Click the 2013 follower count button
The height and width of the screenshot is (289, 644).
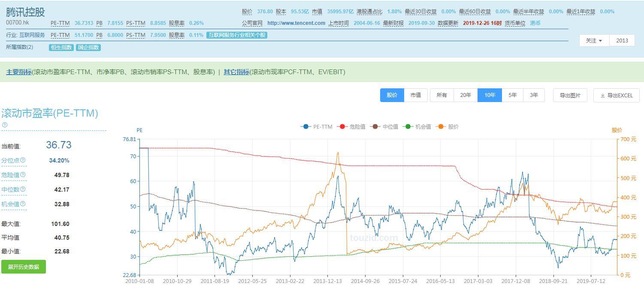click(x=622, y=40)
